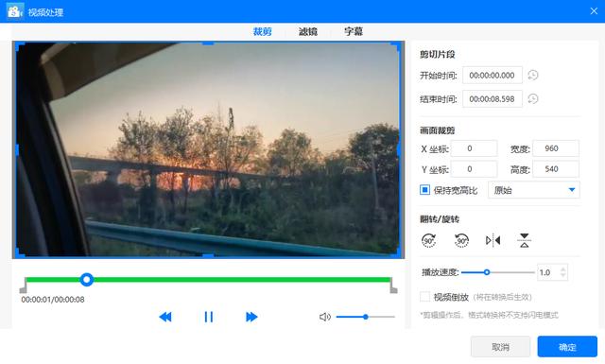605x364 pixels.
Task: Switch to the 裁剪 tab
Action: tap(263, 31)
